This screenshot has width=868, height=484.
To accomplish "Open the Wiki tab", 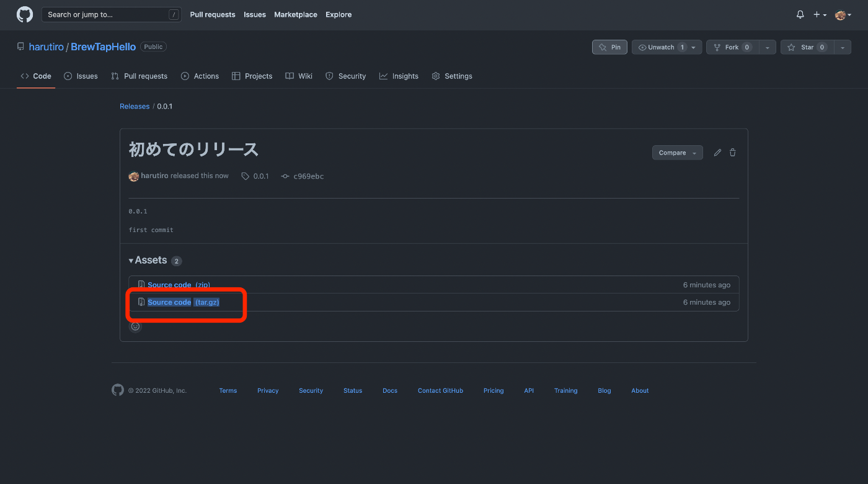I will [299, 76].
